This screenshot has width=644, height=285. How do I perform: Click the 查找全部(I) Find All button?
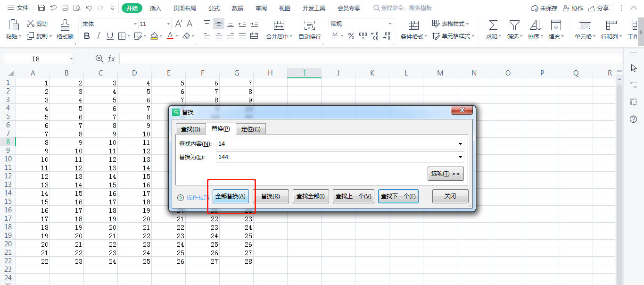[311, 196]
